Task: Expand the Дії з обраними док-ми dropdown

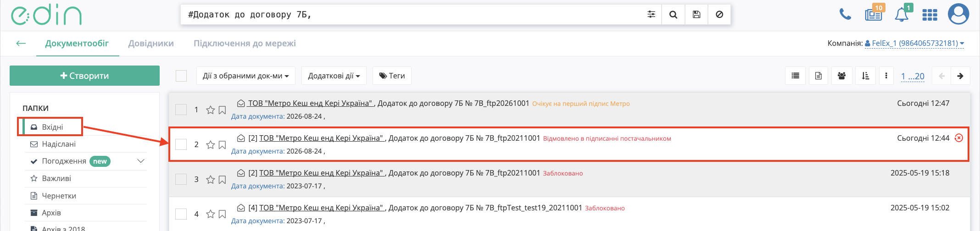Action: pos(246,76)
